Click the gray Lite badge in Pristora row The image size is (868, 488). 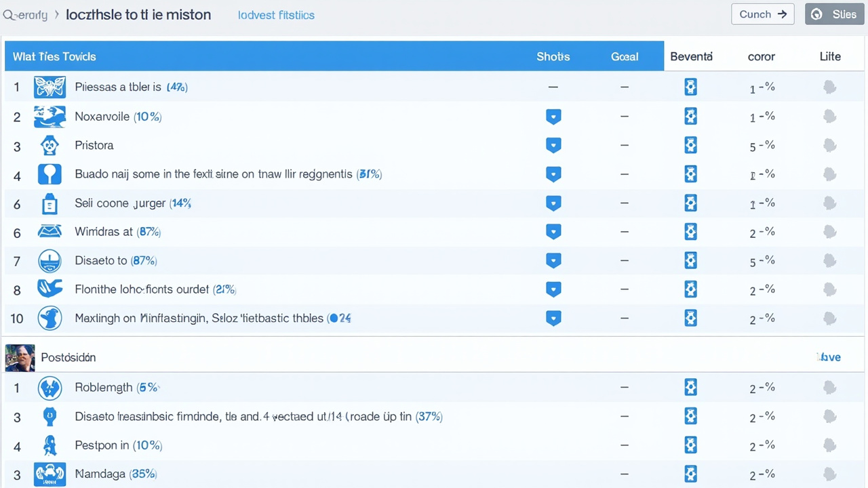829,145
